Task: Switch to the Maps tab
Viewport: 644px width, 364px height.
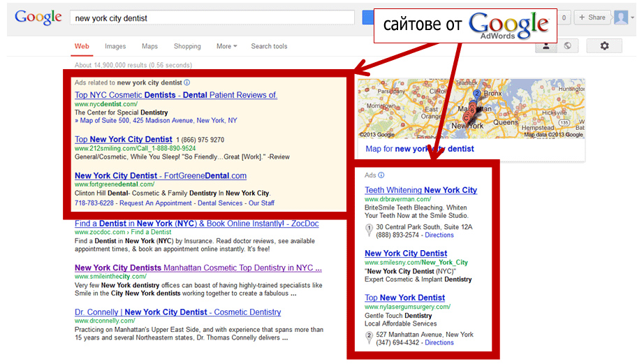Action: [149, 46]
